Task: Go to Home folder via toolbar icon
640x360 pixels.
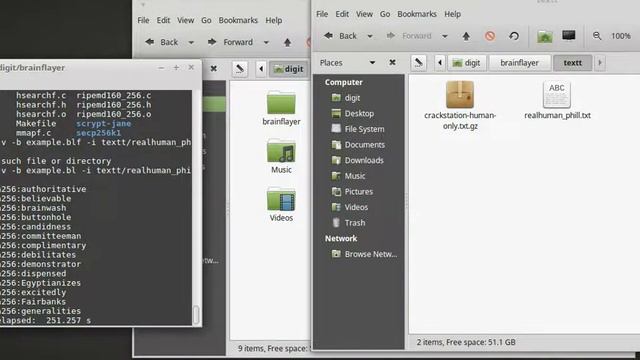Action: coord(544,36)
